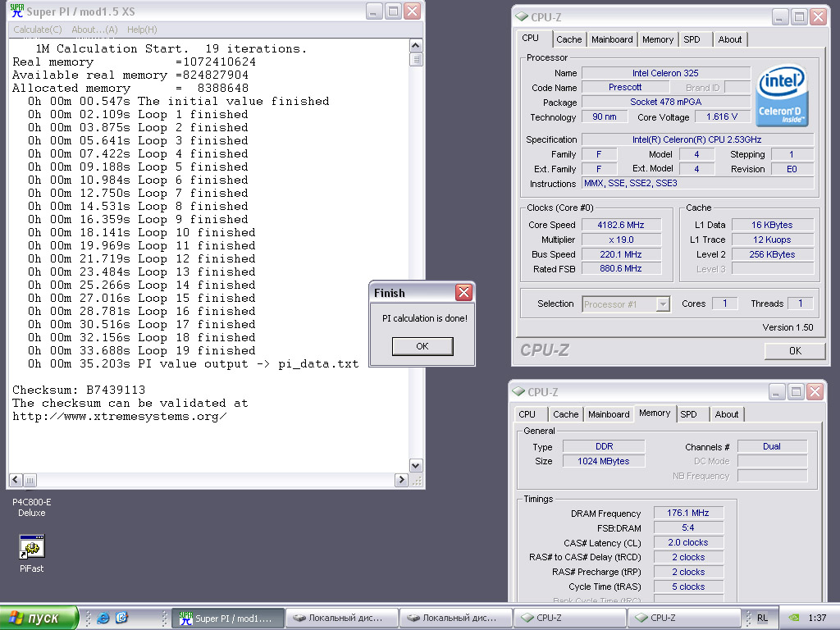Click the Intel Celeron 325 name field

(666, 73)
